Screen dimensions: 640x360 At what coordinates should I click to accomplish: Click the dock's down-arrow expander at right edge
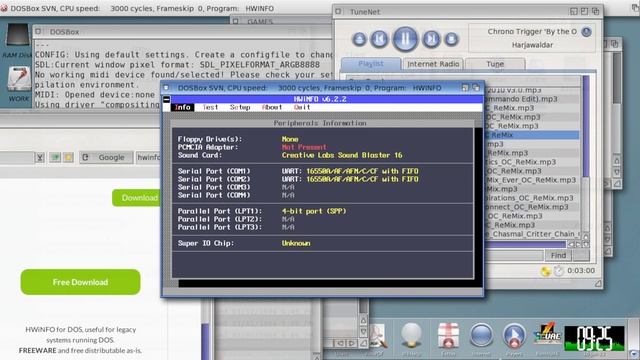[x=634, y=353]
